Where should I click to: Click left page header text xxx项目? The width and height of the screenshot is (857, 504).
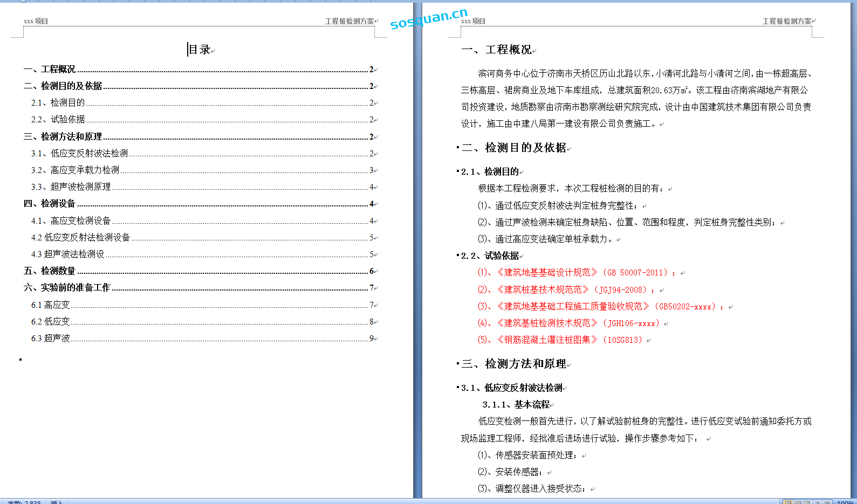[36, 21]
